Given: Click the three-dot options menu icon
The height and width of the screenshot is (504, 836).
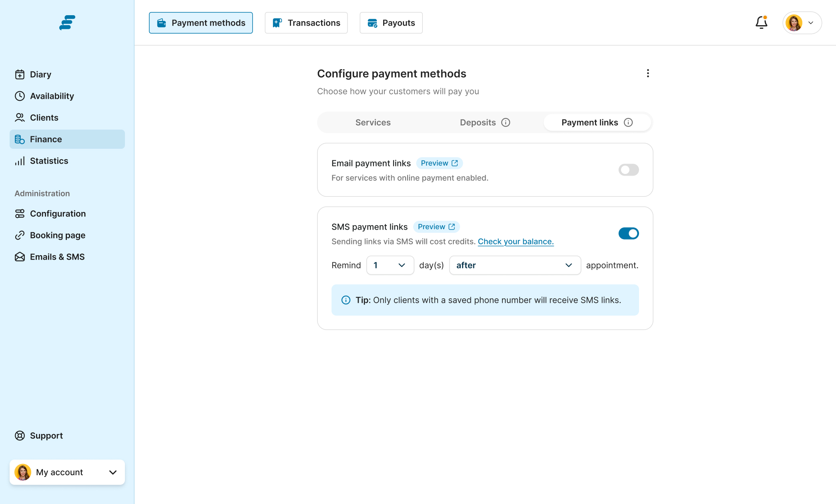Looking at the screenshot, I should [648, 73].
